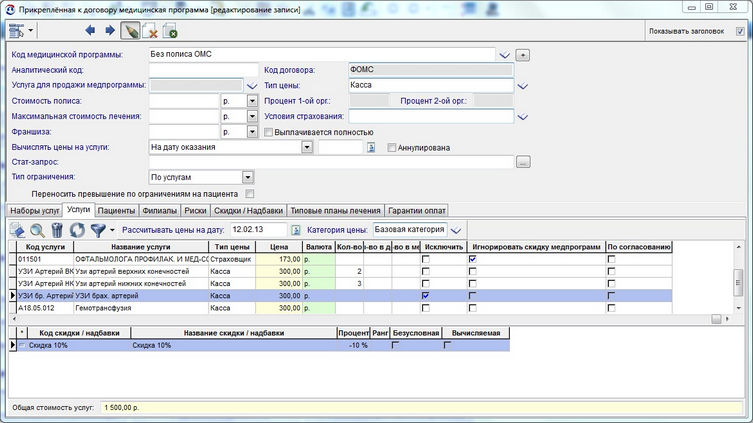Switch to Наборы услуг tab
This screenshot has width=753, height=423.
(35, 211)
